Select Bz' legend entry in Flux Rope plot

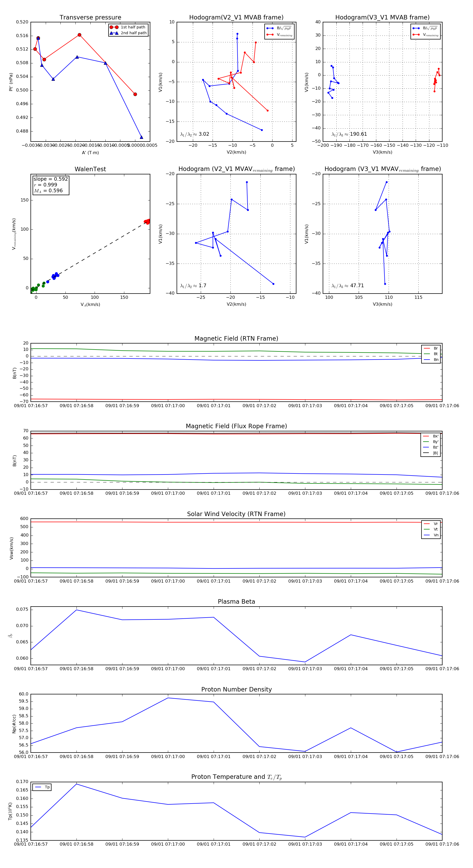click(431, 447)
